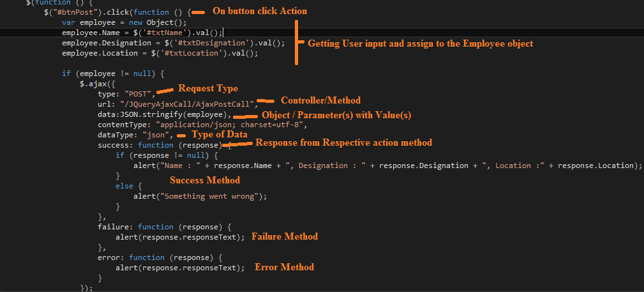The width and height of the screenshot is (644, 292).
Task: Click the "Request Type" annotation label
Action: (207, 89)
